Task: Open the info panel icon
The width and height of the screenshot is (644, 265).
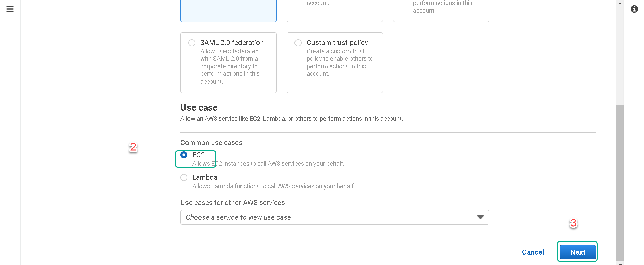Action: tap(634, 9)
